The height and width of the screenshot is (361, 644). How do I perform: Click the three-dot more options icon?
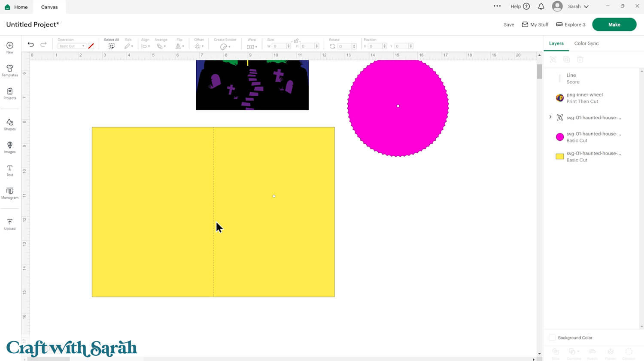(497, 6)
